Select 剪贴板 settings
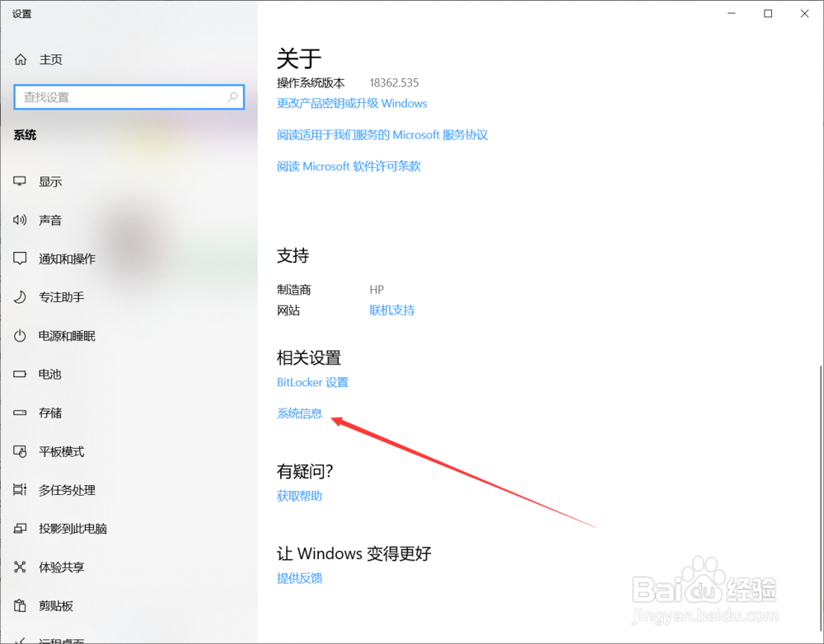This screenshot has height=644, width=824. click(x=56, y=605)
